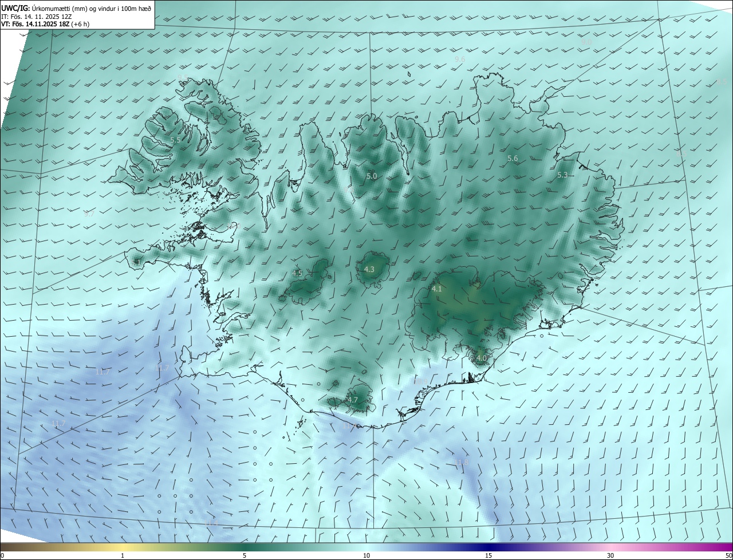Click the 5.6 value label in the northeast

(513, 159)
